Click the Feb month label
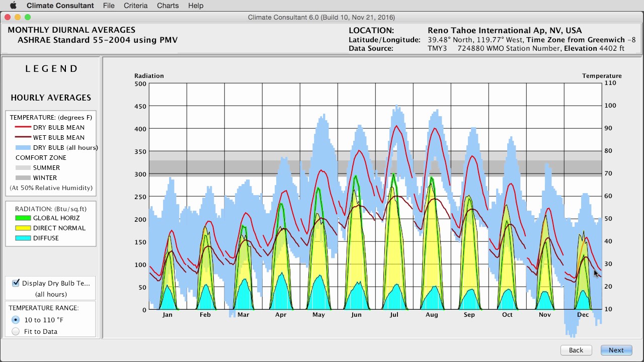Image resolution: width=644 pixels, height=362 pixels. [205, 315]
